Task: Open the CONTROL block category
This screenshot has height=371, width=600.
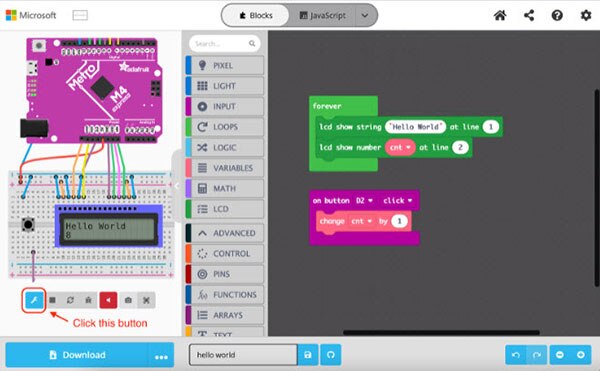Action: tap(225, 254)
